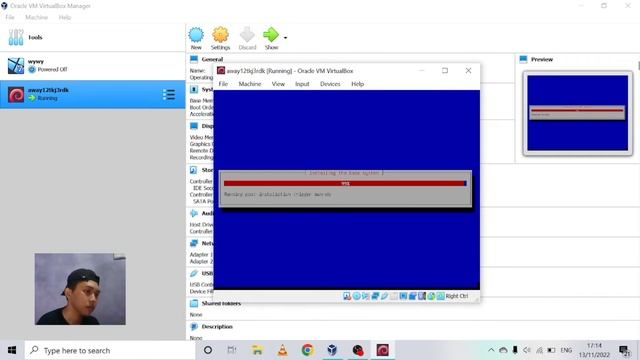Select the away12tkj3rdk running machine entry
This screenshot has width=640, height=360.
point(92,94)
